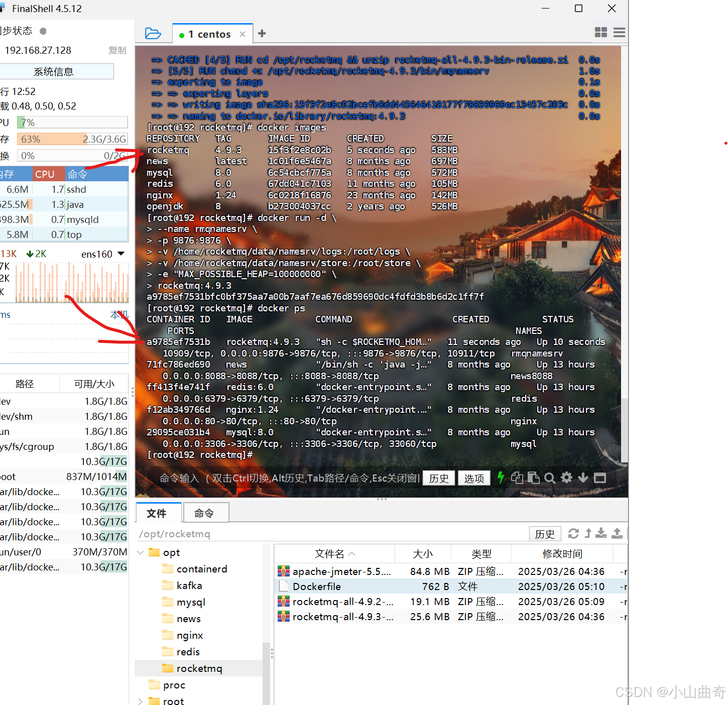Click the paste icon in terminal toolbar
728x705 pixels.
[x=534, y=478]
